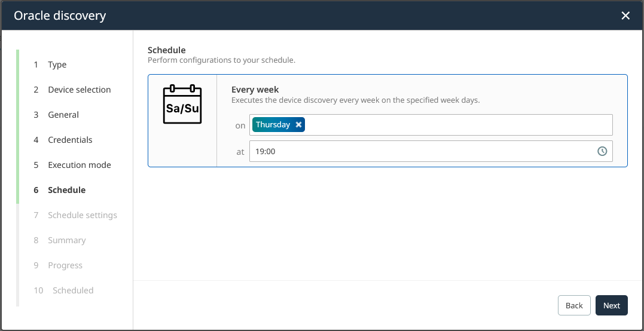Jump to the General step
This screenshot has width=644, height=331.
(x=63, y=115)
